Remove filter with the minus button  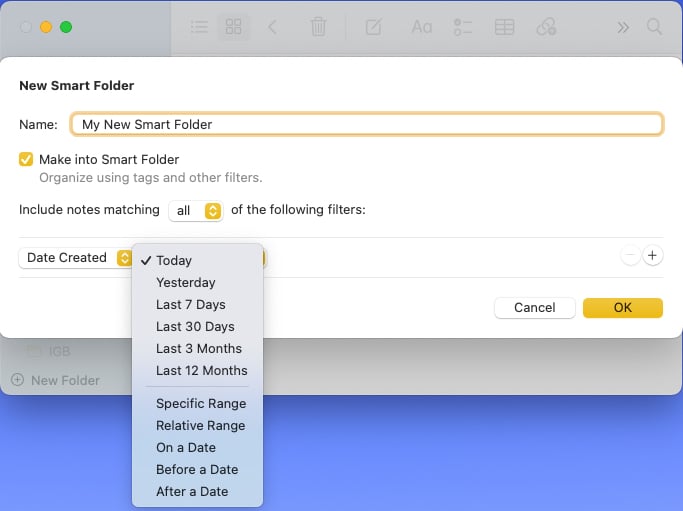(630, 256)
